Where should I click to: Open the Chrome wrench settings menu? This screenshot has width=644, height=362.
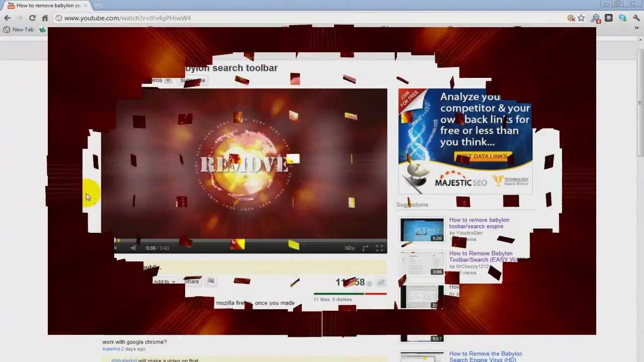click(636, 18)
